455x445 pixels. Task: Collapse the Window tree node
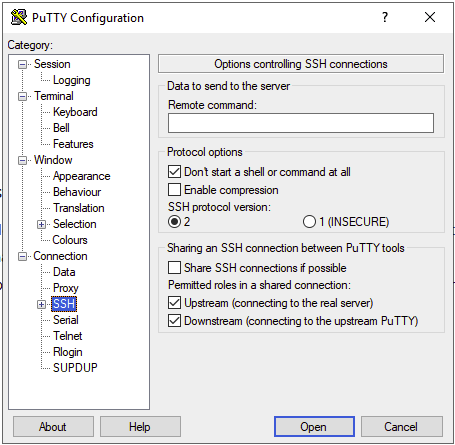tap(22, 160)
